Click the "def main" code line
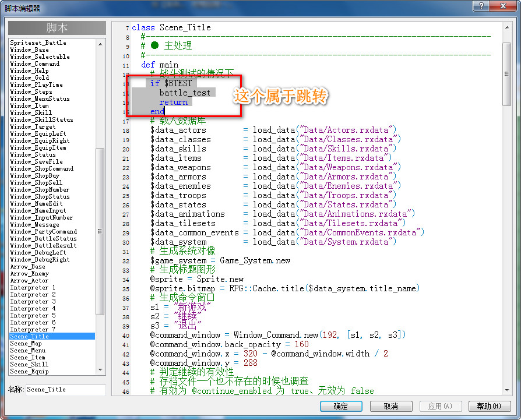521x420 pixels. 160,65
